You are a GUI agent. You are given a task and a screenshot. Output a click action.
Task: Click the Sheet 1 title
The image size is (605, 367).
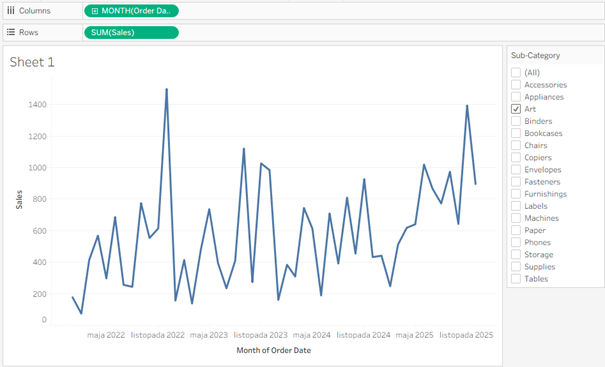pos(32,62)
